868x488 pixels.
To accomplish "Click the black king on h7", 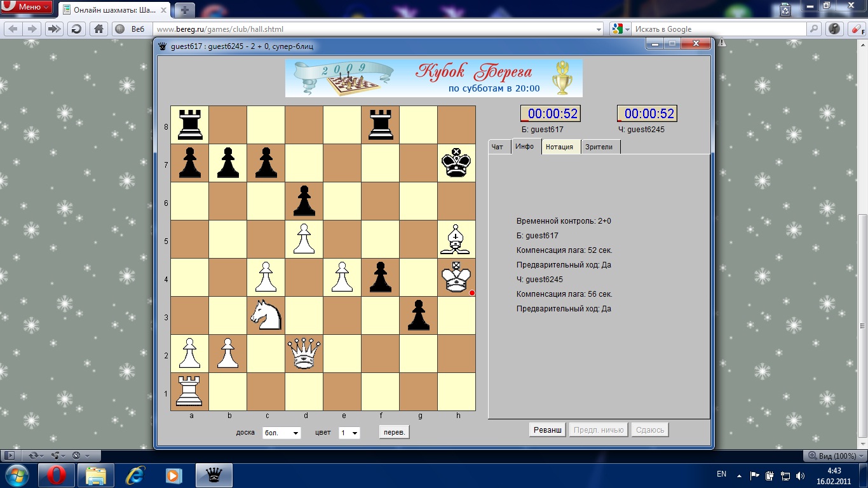I will [x=456, y=163].
